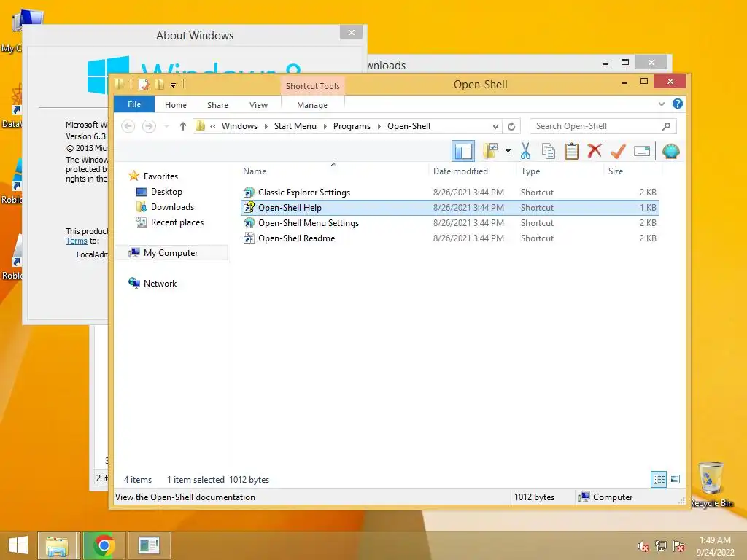Open Downloads in the navigation pane
Image resolution: width=747 pixels, height=560 pixels.
coord(172,206)
